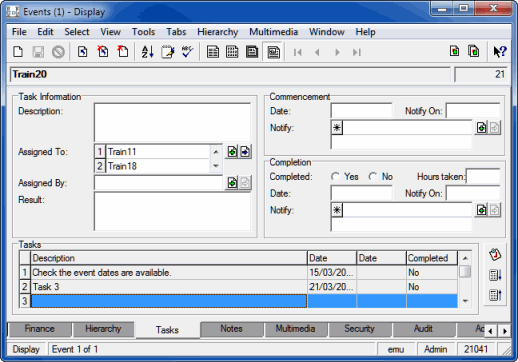Open the Tabs menu
The height and width of the screenshot is (362, 518).
click(x=176, y=32)
